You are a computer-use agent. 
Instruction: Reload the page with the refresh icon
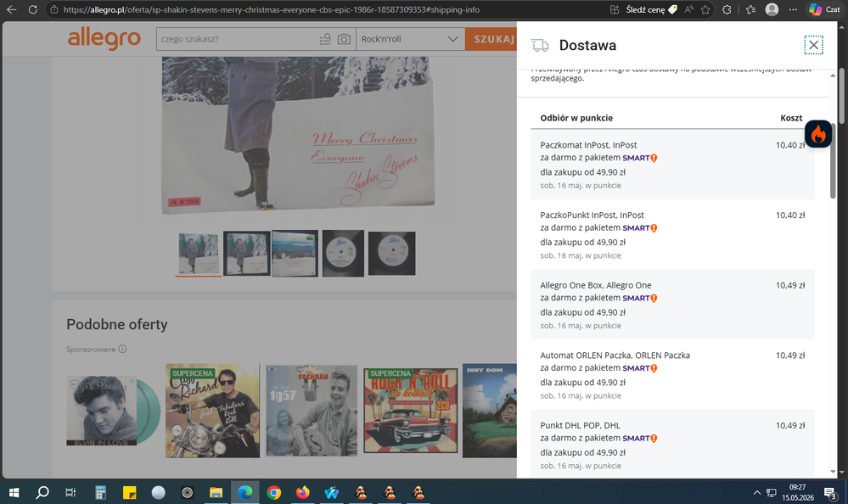pos(33,9)
